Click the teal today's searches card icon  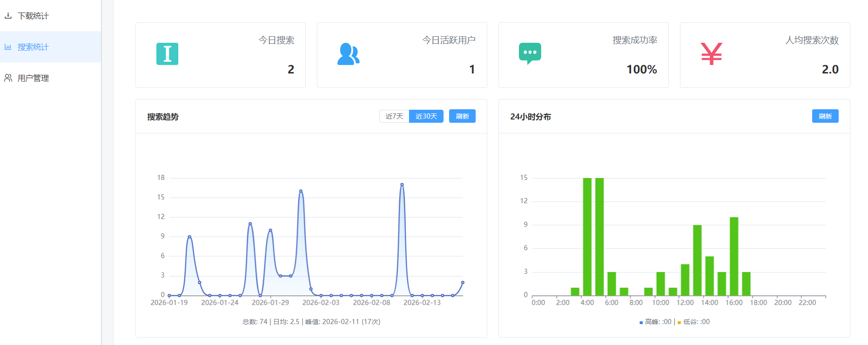(167, 54)
